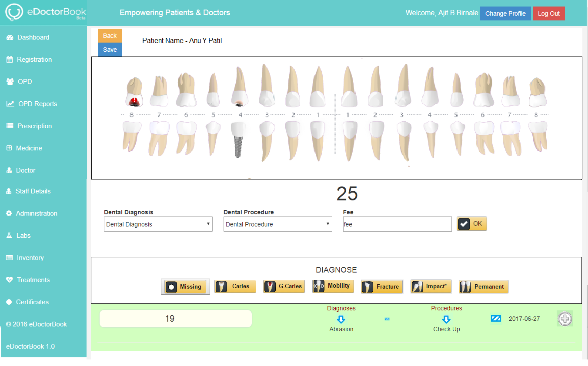Click the Log Out button
This screenshot has width=588, height=366.
(x=548, y=13)
